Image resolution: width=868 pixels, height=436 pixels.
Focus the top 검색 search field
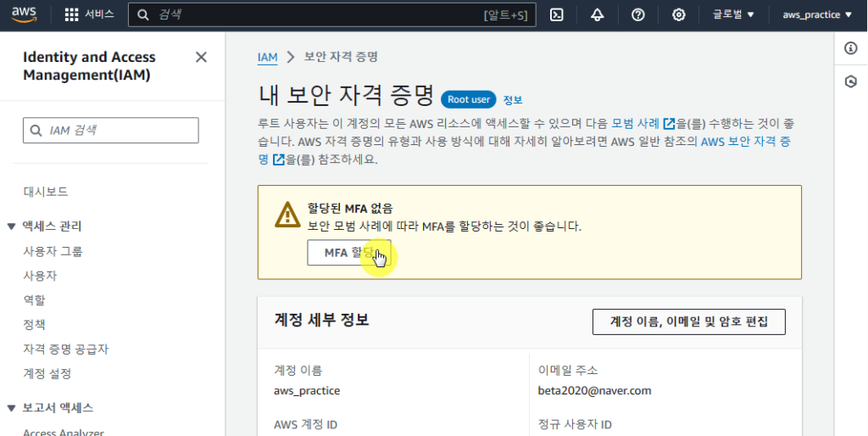[x=332, y=15]
